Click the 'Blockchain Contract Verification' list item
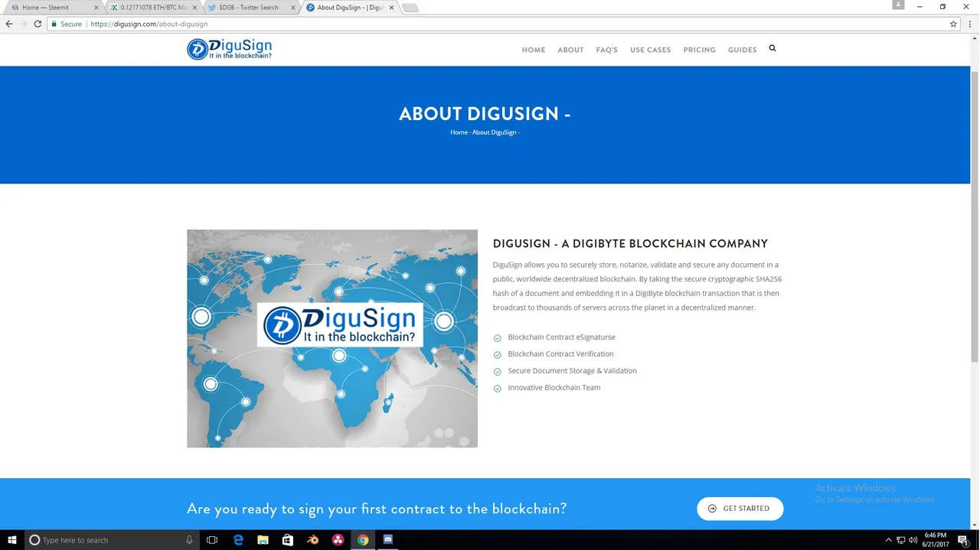Screen dimensions: 980x550 pyautogui.click(x=560, y=354)
